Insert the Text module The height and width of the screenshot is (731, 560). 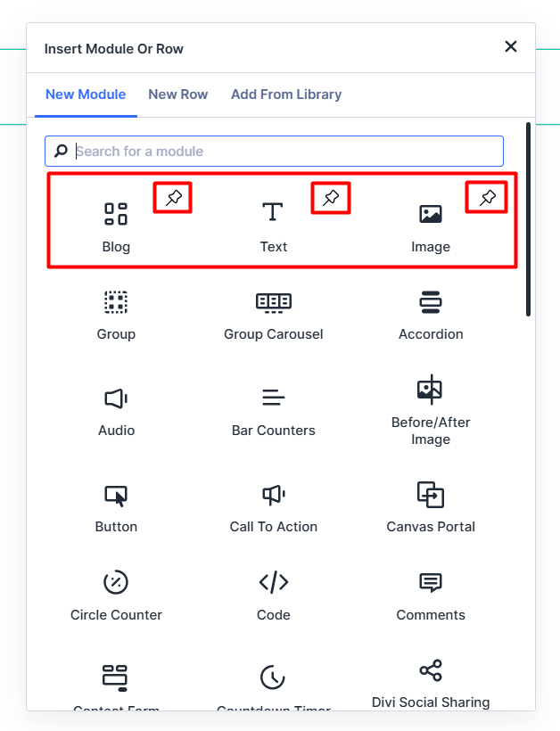point(273,226)
